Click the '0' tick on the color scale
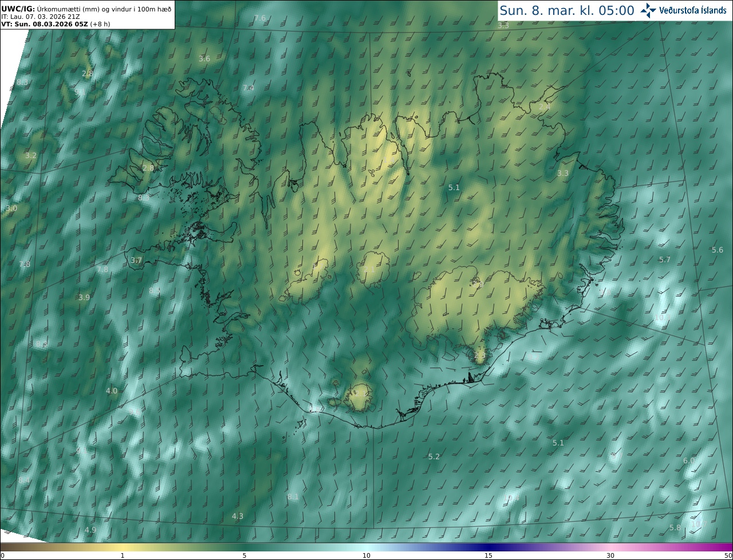Screen dimensions: 733x560 point(2,555)
